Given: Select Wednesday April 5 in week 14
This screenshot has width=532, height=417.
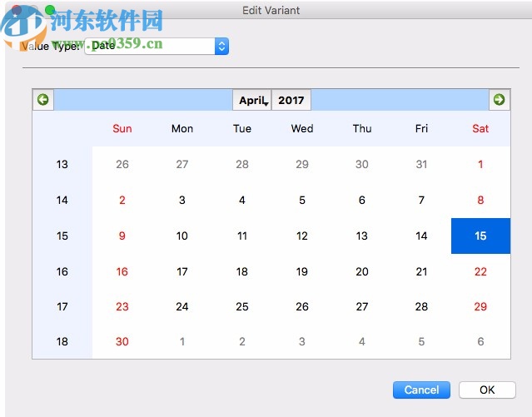Looking at the screenshot, I should point(302,200).
